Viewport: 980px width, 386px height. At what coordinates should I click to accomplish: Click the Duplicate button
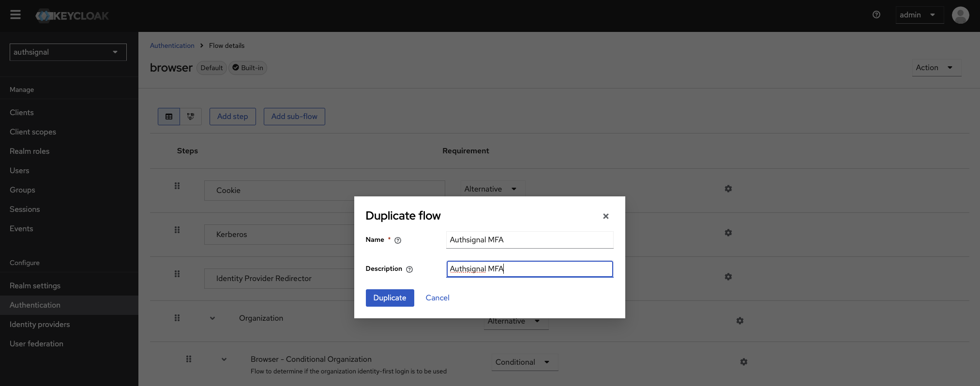pos(390,298)
